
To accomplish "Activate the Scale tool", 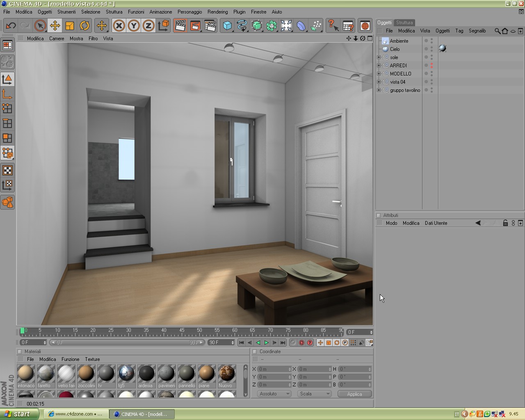I will 70,26.
